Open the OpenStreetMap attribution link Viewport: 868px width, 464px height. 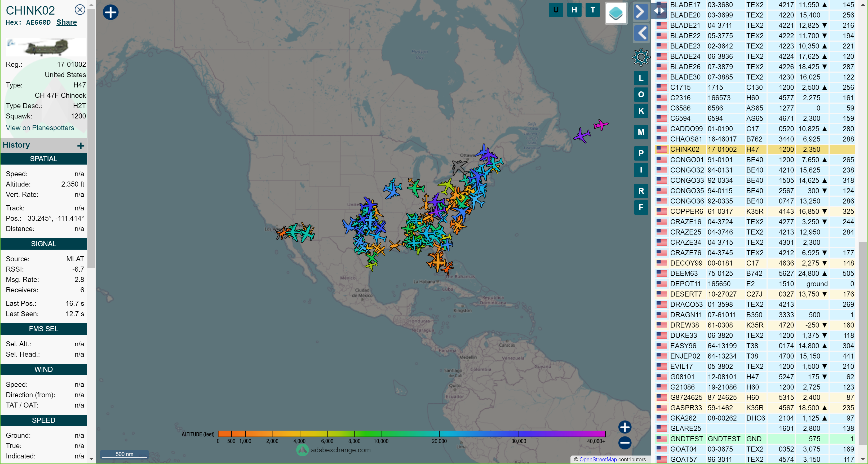tap(598, 459)
